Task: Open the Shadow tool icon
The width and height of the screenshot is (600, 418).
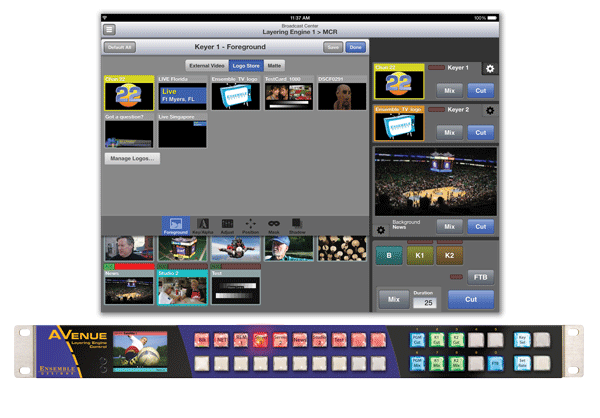Action: 297,225
